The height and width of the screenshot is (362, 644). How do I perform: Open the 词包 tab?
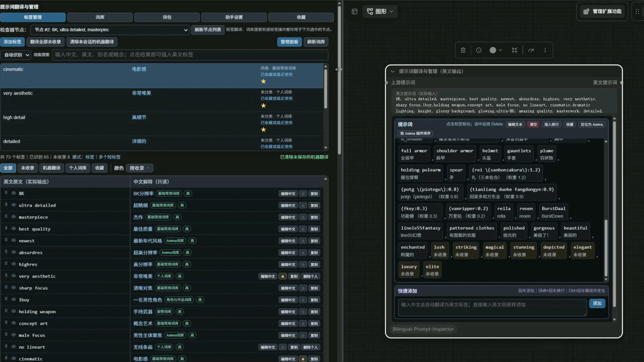click(x=167, y=17)
